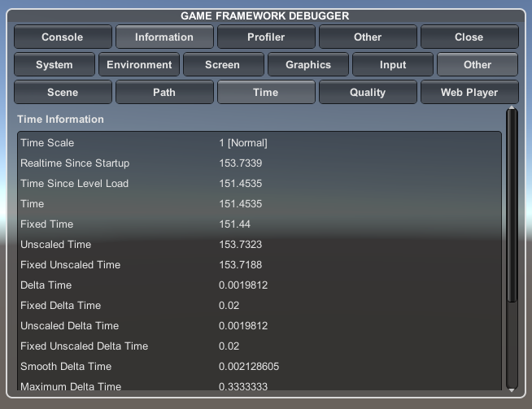This screenshot has height=409, width=532.
Task: Click the Time Scale row value
Action: (243, 143)
